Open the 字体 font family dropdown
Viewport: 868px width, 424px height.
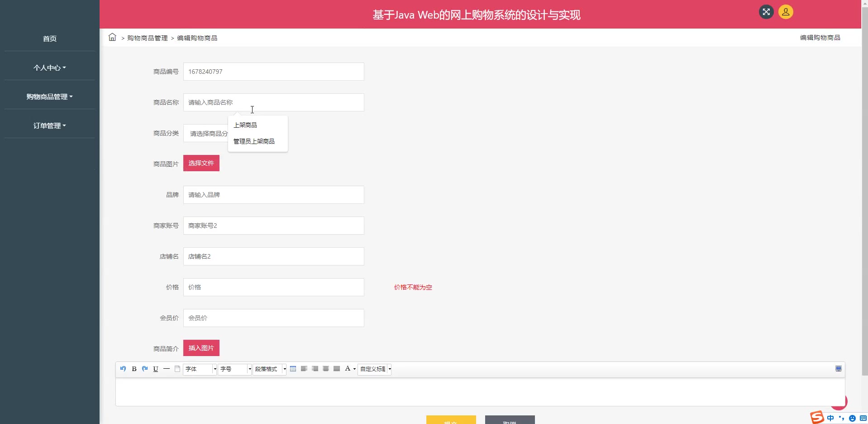coord(200,369)
